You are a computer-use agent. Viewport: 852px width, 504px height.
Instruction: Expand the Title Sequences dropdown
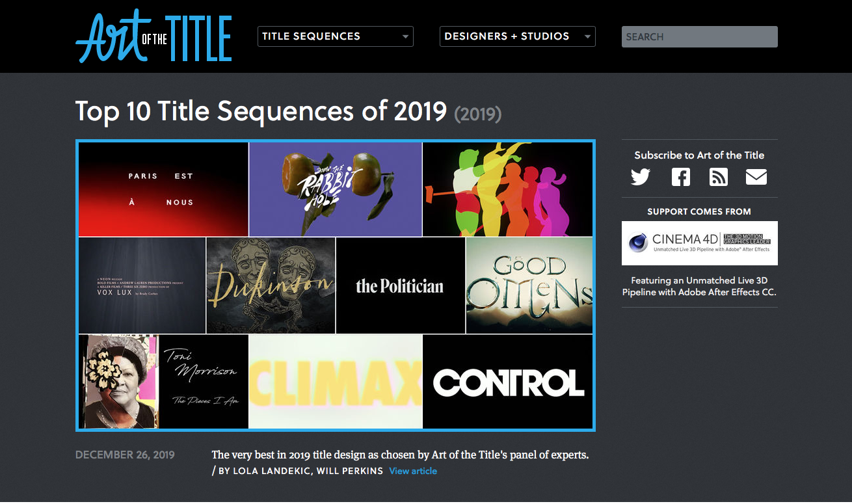click(x=336, y=36)
